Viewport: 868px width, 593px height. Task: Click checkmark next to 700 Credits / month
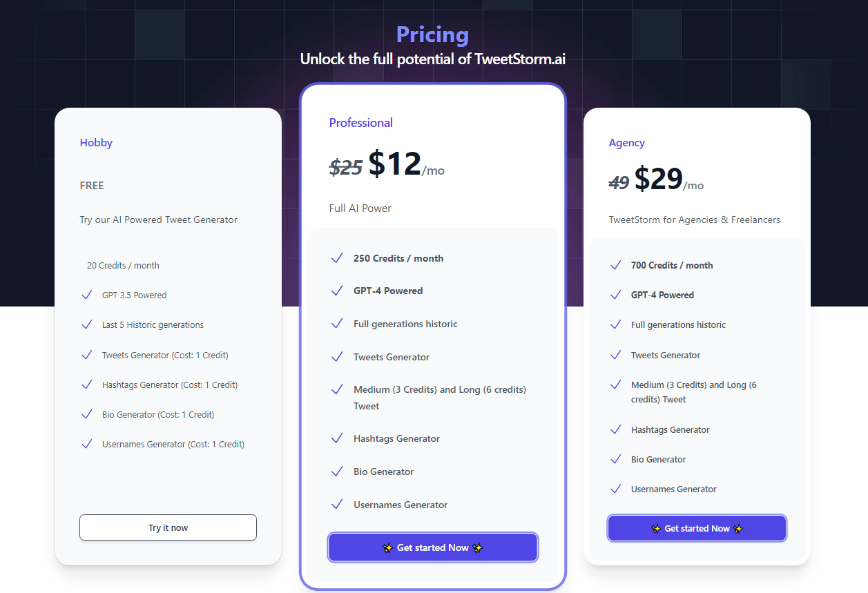coord(615,265)
